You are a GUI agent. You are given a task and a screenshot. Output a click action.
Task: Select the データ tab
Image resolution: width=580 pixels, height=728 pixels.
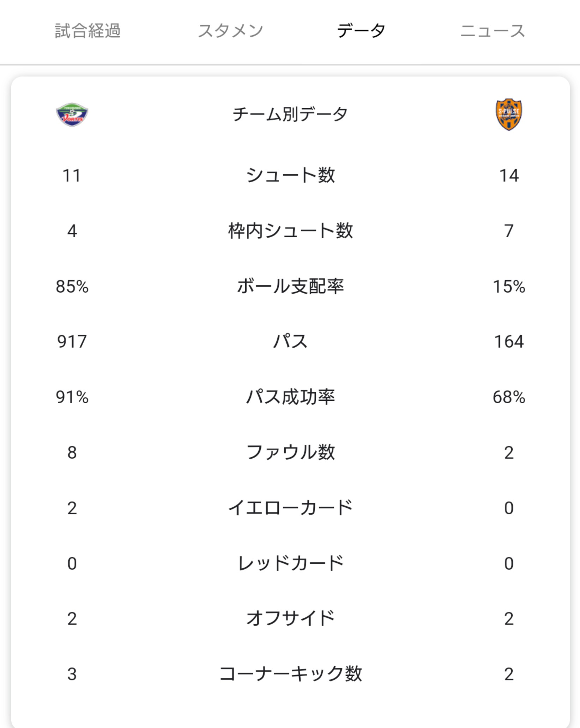pos(361,31)
